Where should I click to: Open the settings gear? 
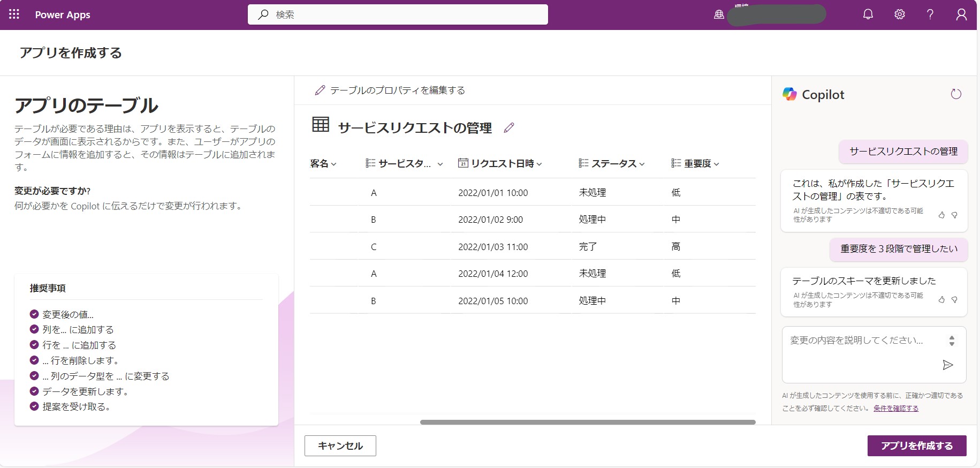point(900,14)
